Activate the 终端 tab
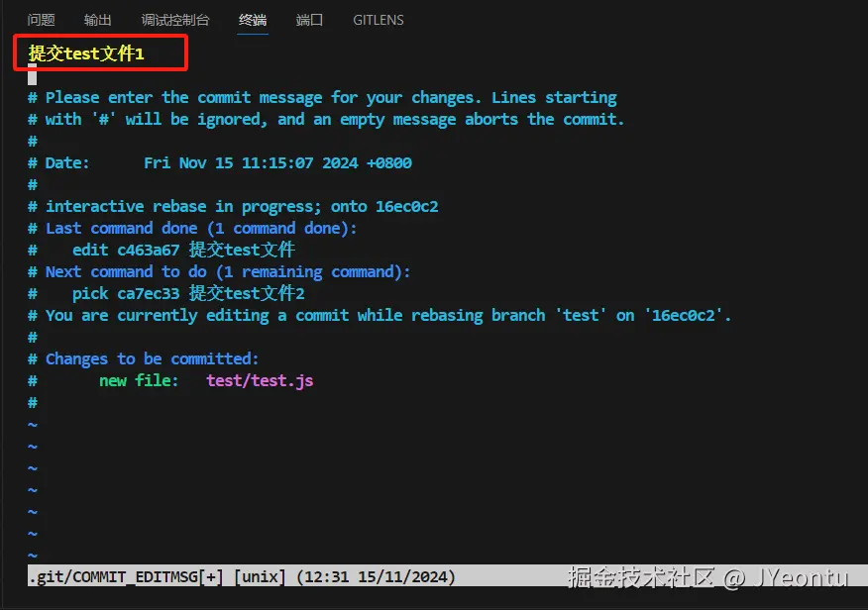The height and width of the screenshot is (610, 868). coord(253,20)
